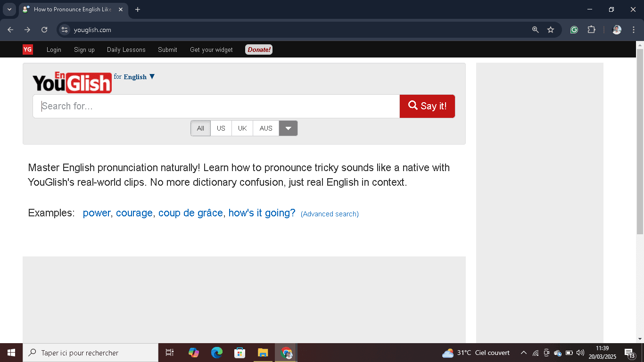
Task: Open the Chrome profile avatar
Action: pos(616,29)
